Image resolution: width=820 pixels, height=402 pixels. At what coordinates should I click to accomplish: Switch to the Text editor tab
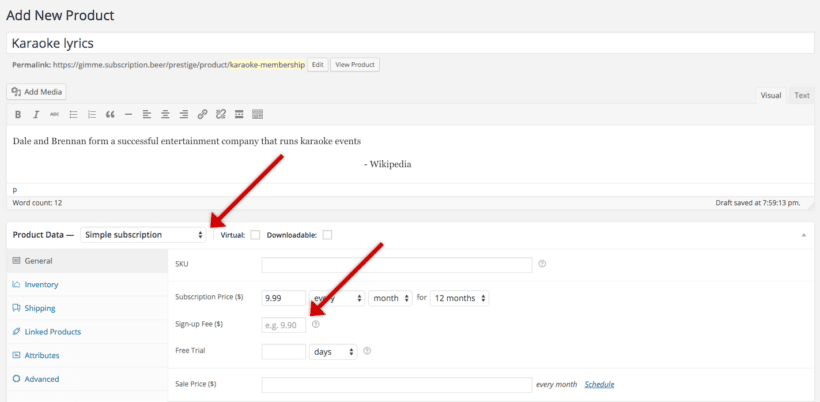801,95
